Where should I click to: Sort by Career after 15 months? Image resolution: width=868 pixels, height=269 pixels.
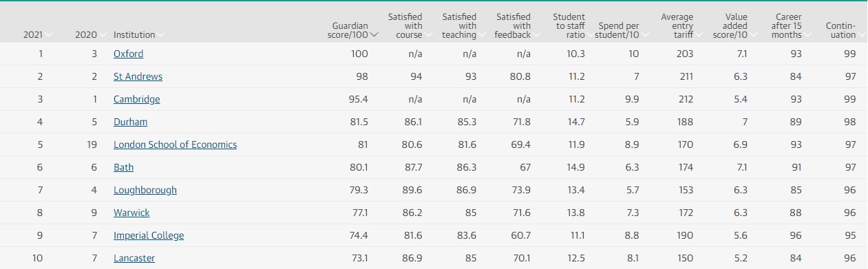pyautogui.click(x=789, y=26)
